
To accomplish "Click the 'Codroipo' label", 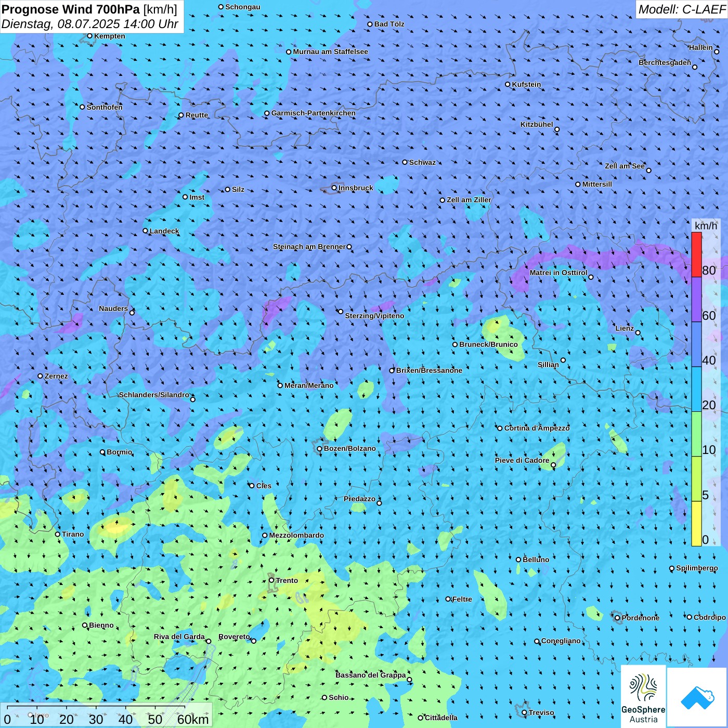I will click(x=710, y=617).
